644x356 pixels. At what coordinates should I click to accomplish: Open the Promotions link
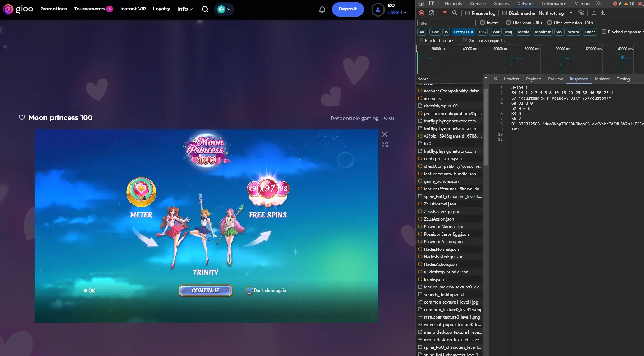point(54,9)
